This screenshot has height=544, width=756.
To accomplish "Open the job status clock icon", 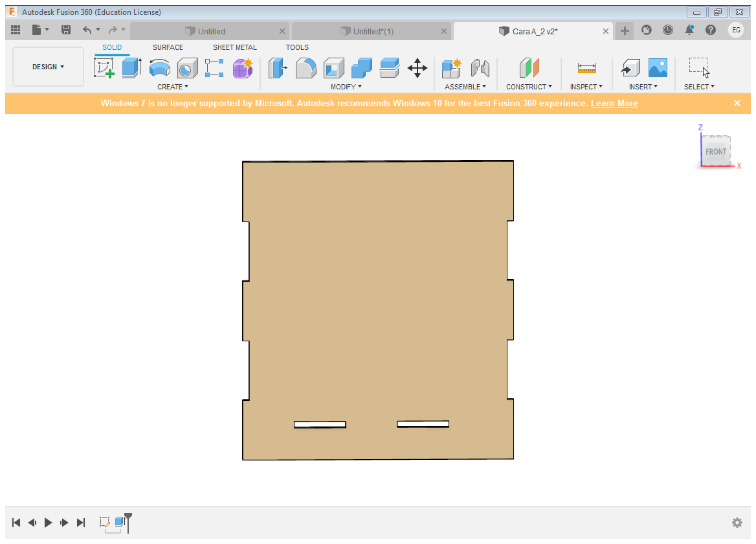I will (x=668, y=30).
